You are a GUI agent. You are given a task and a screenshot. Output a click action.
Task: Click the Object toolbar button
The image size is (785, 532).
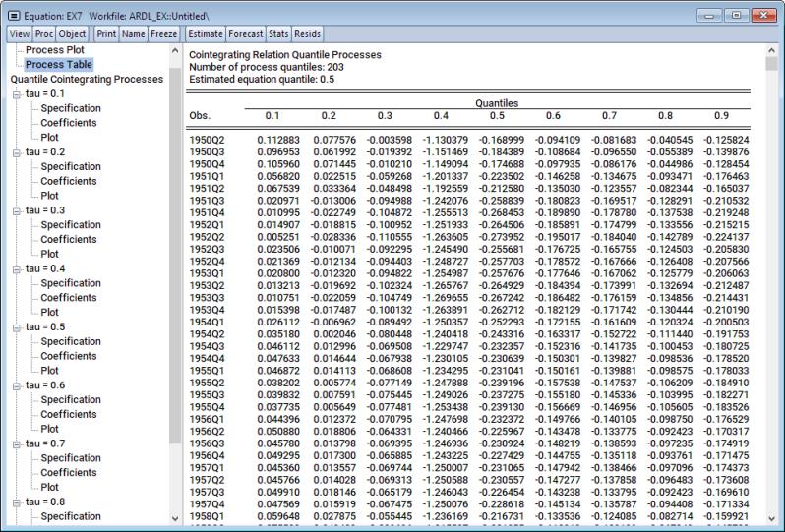coord(72,32)
